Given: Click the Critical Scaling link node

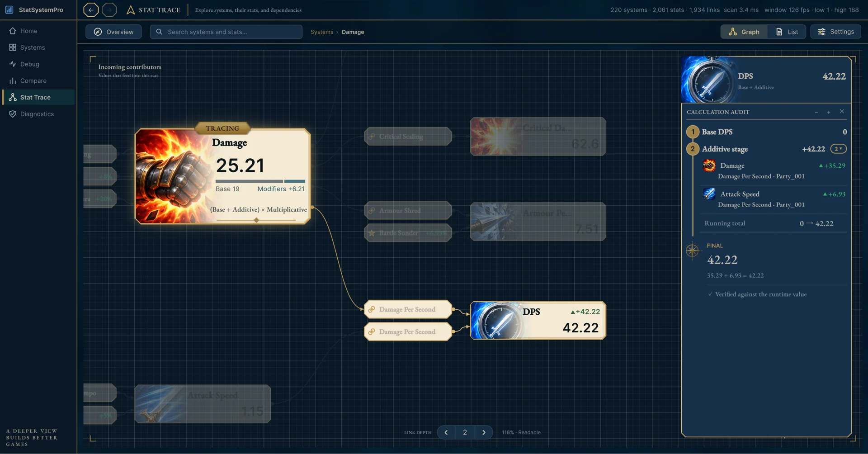Looking at the screenshot, I should (408, 136).
